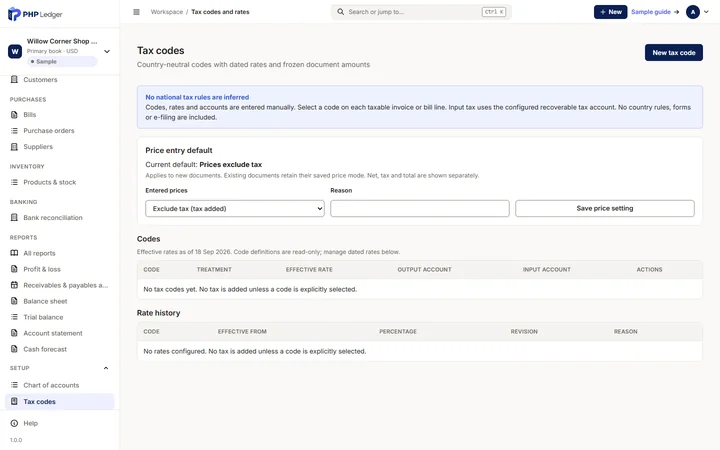Click the Search or jump to field
720x450 pixels.
click(421, 12)
